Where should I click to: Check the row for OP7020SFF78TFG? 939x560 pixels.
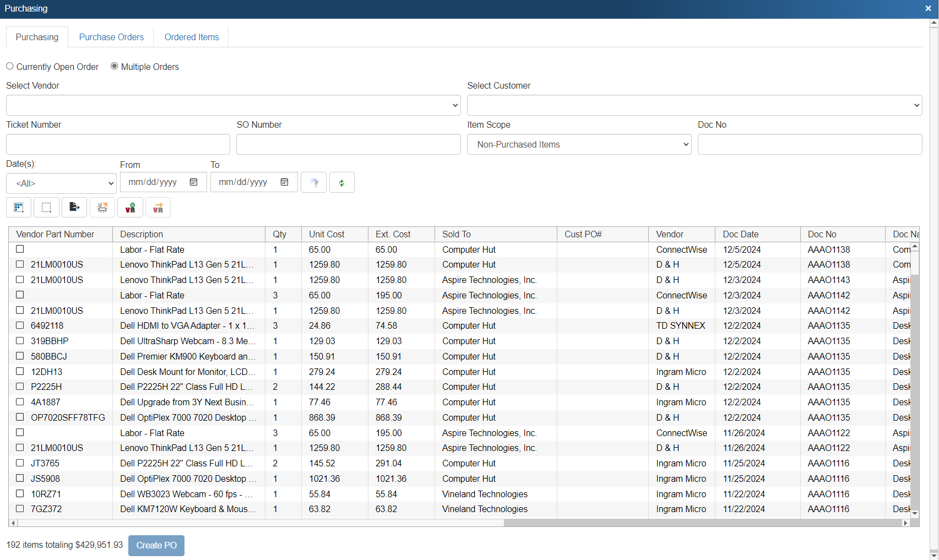[x=20, y=417]
